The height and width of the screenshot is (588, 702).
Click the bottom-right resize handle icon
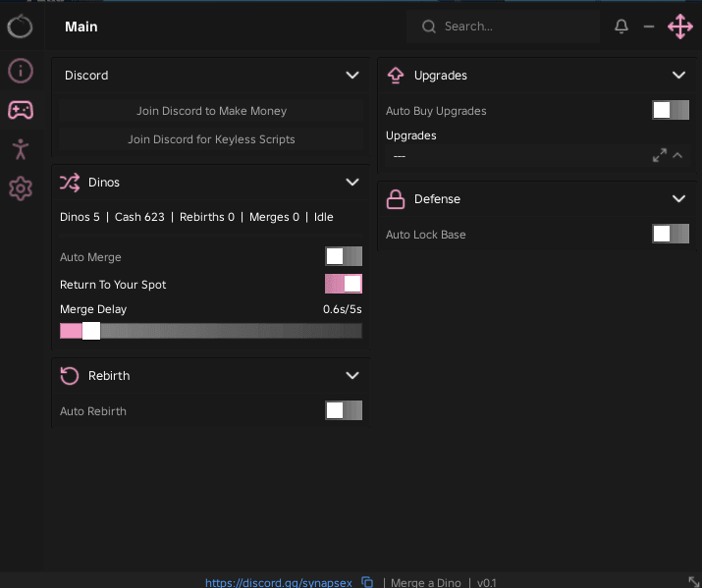694,581
